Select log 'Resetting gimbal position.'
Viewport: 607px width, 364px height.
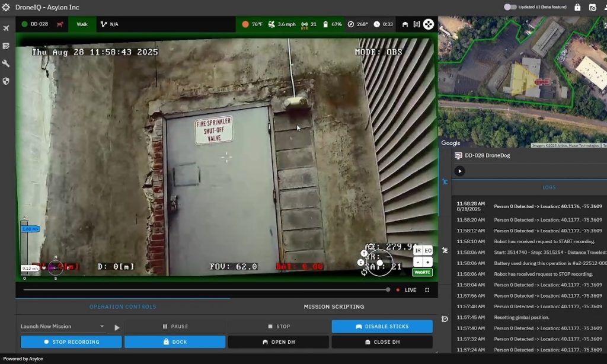(x=529, y=318)
